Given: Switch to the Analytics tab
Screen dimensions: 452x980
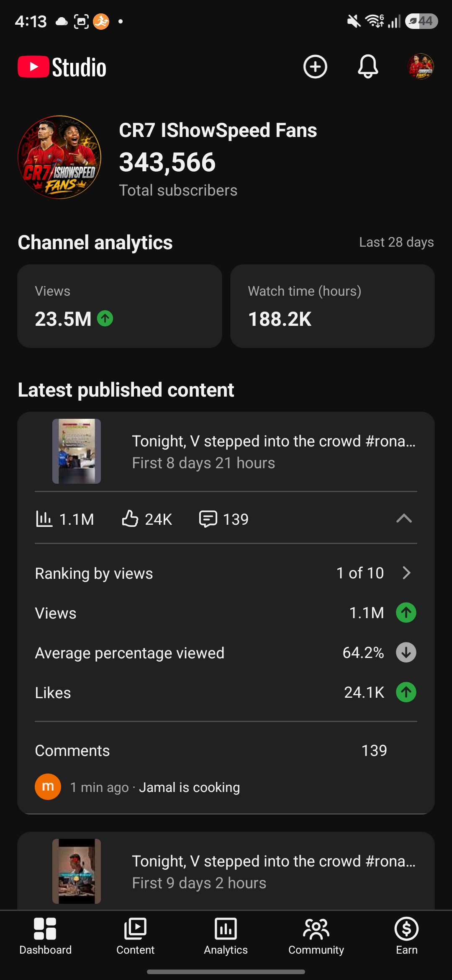Looking at the screenshot, I should point(226,936).
